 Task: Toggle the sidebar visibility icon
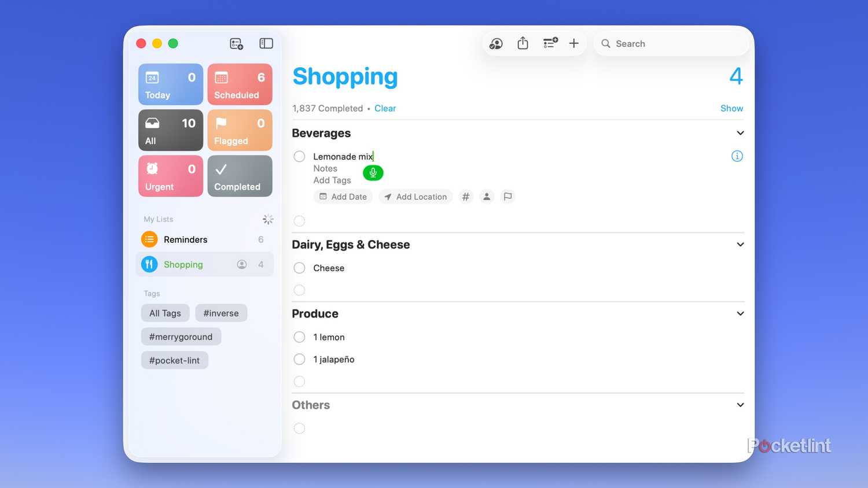[x=266, y=43]
